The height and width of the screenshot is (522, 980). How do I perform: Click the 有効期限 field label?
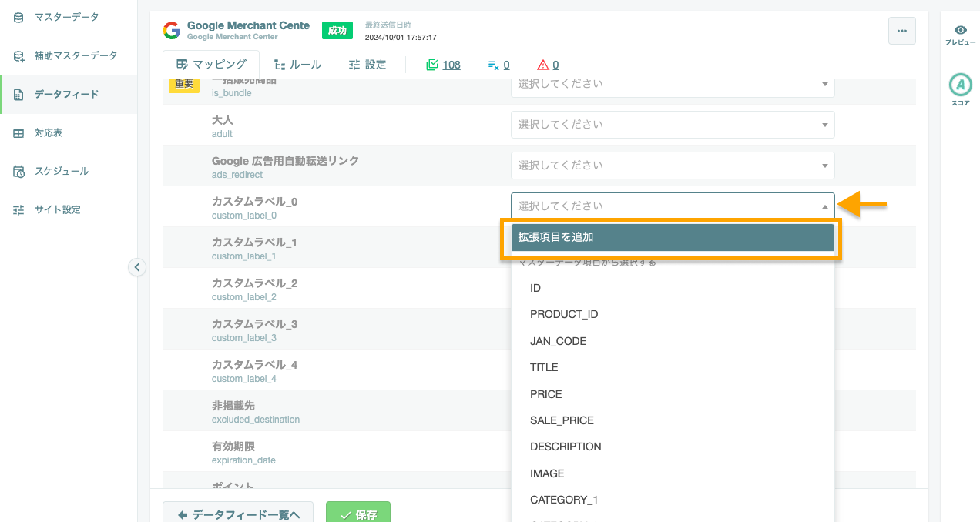coord(233,447)
